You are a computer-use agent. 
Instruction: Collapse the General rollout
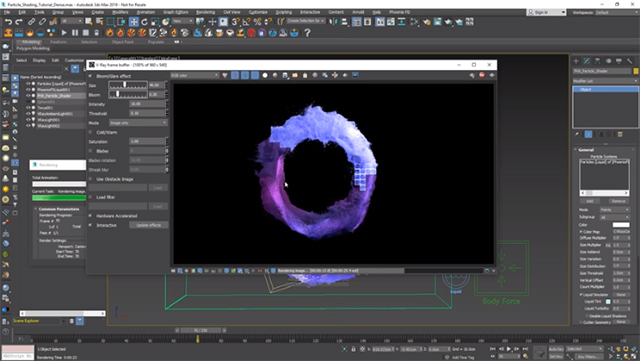(x=586, y=150)
